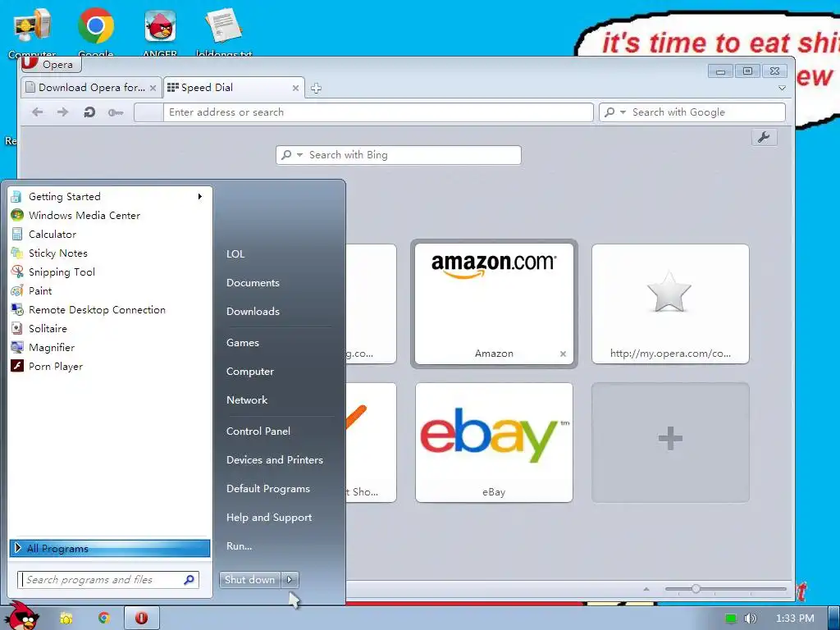840x630 pixels.
Task: Expand Shut down options arrow
Action: 290,580
